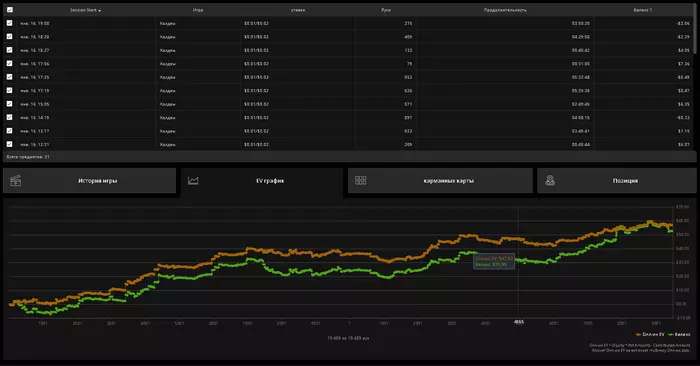Click Холдем in the 19:08 session row
The width and height of the screenshot is (700, 366).
click(167, 23)
